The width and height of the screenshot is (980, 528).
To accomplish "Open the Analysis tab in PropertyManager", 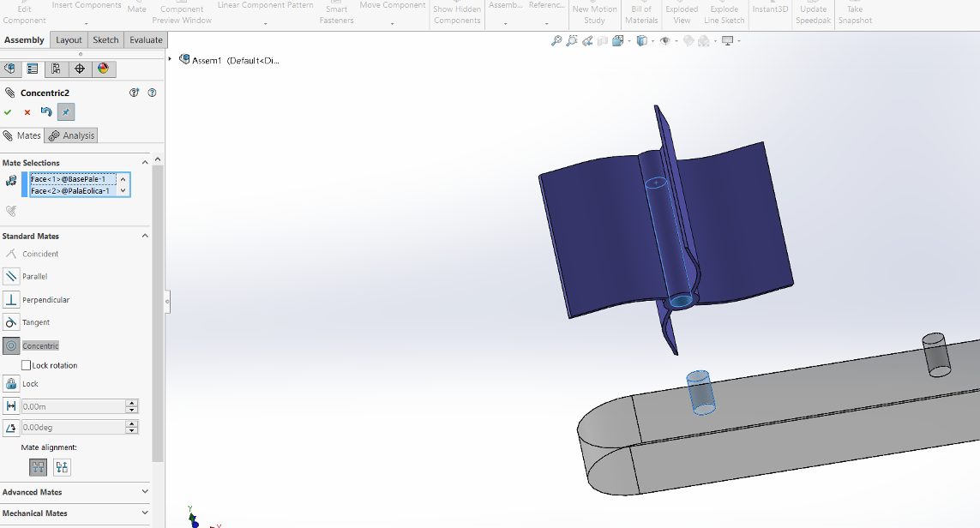I will tap(71, 135).
